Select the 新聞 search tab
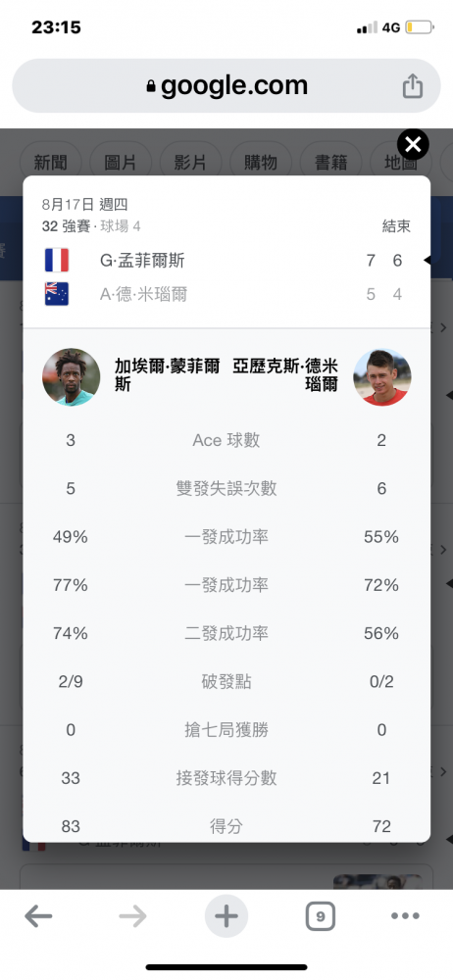 click(x=51, y=163)
